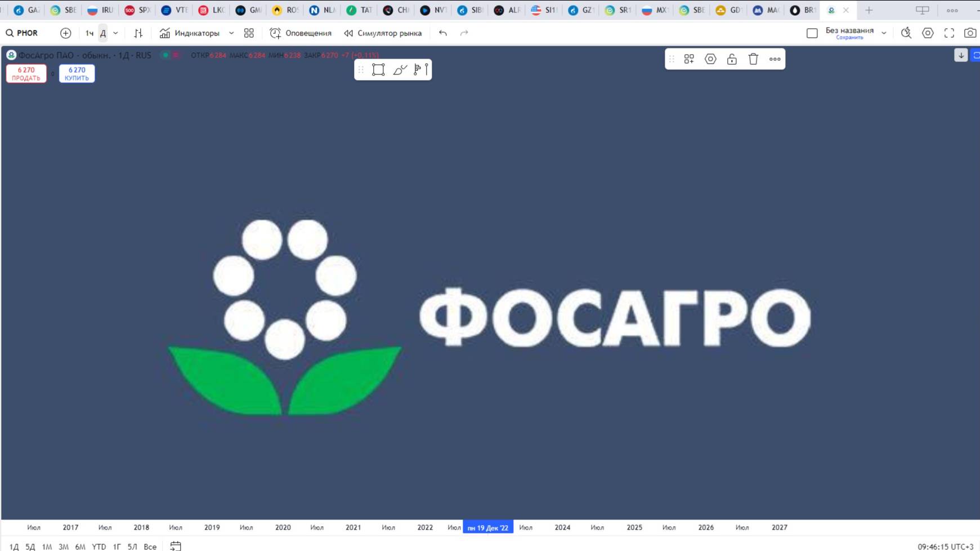Select the 1ч timeframe

[x=90, y=33]
